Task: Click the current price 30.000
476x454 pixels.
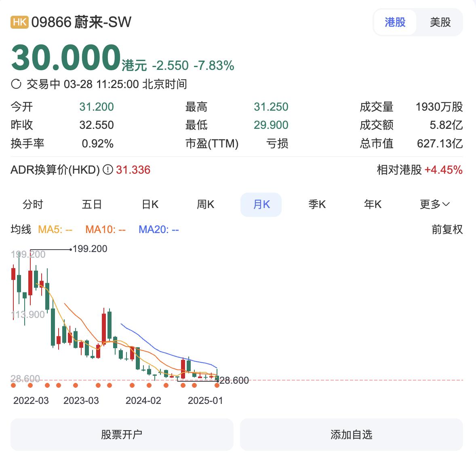Action: pos(66,57)
